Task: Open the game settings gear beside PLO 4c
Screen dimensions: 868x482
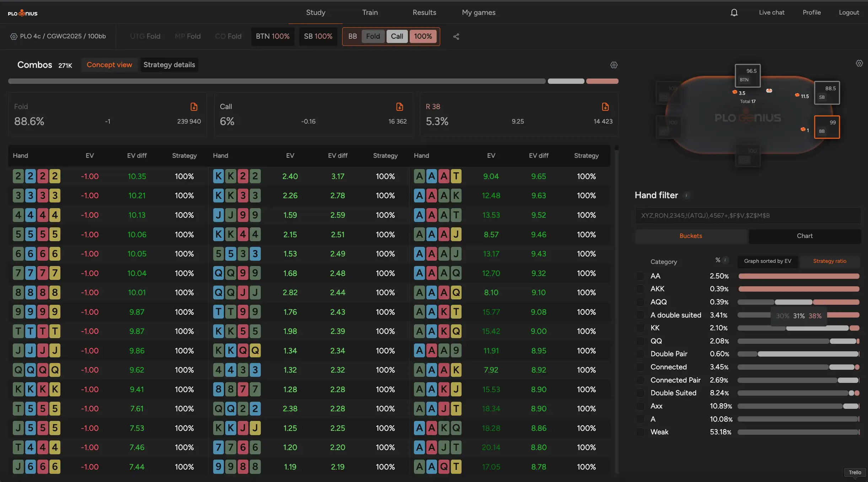Action: pos(14,37)
